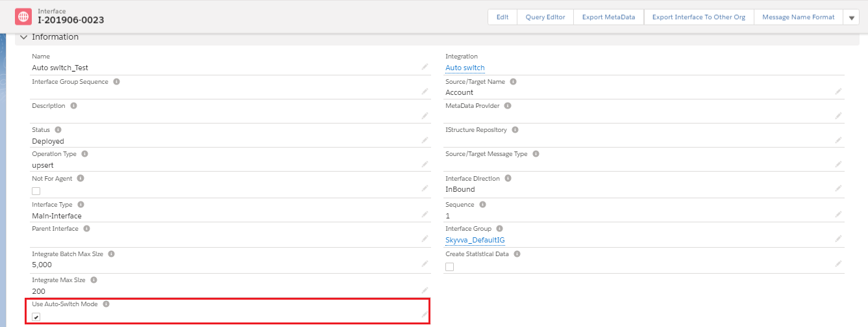Click info icon beside Use Auto-Switch Mode
This screenshot has height=327, width=868.
106,304
